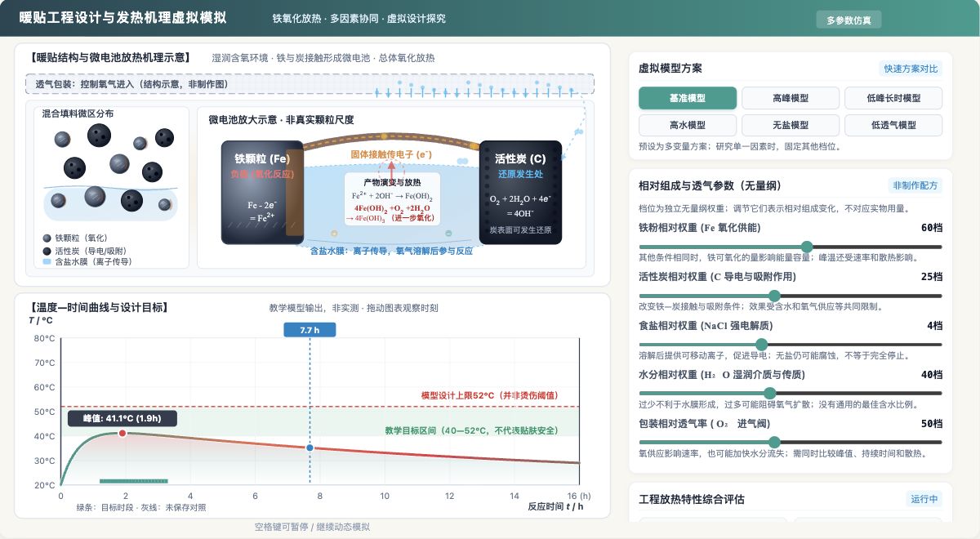Image resolution: width=980 pixels, height=539 pixels.
Task: Click the 非制作配方 tag
Action: pos(915,185)
